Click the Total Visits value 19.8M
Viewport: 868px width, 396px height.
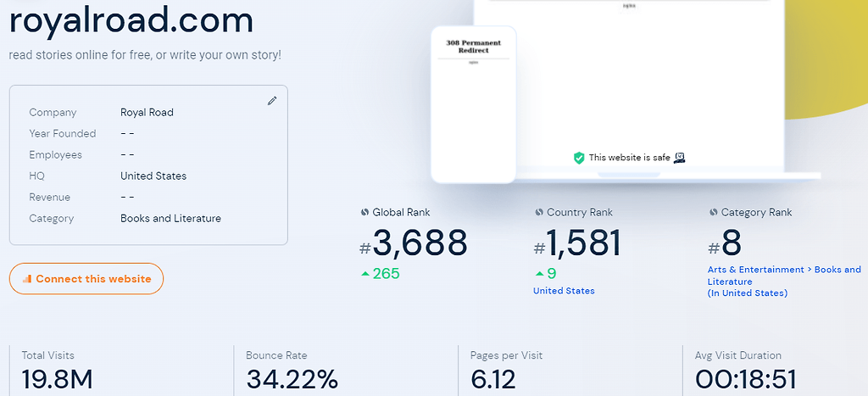(x=57, y=381)
